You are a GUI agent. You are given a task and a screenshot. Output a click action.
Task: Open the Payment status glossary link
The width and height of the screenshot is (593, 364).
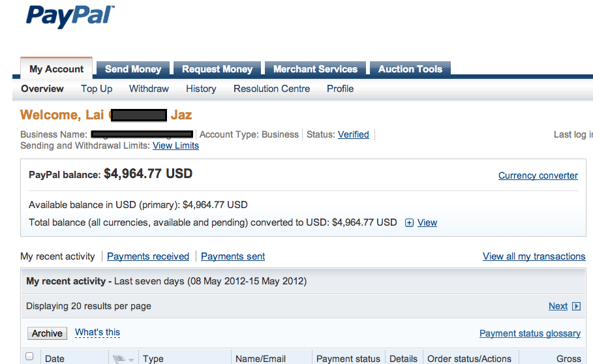(x=530, y=333)
